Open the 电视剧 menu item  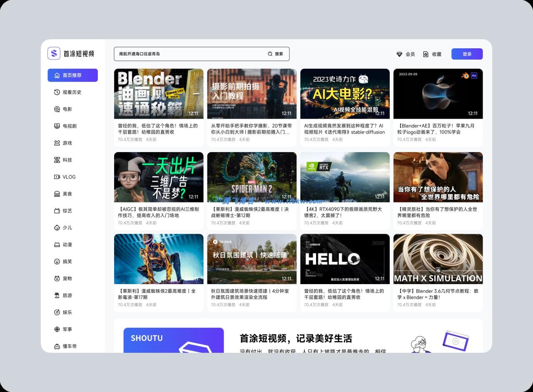pos(57,126)
